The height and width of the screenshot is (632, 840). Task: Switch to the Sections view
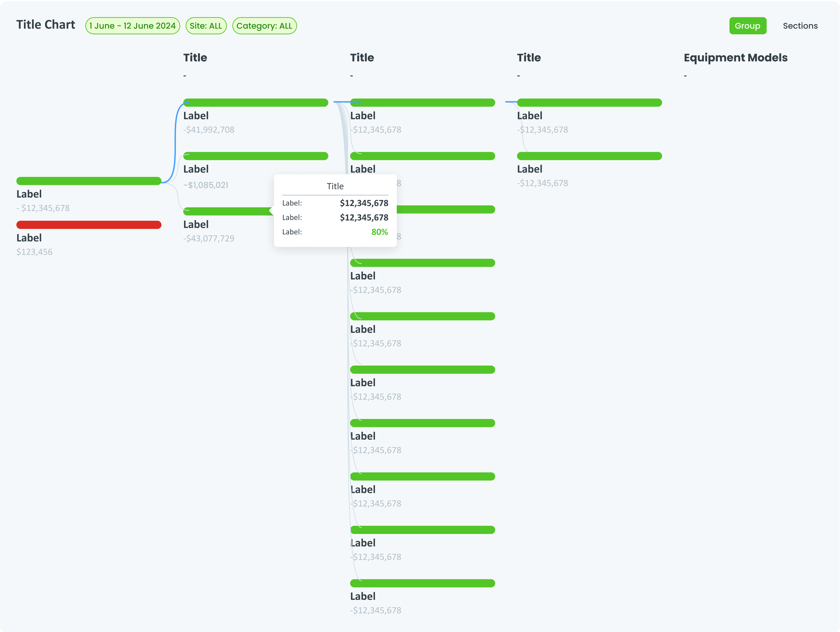(x=800, y=26)
